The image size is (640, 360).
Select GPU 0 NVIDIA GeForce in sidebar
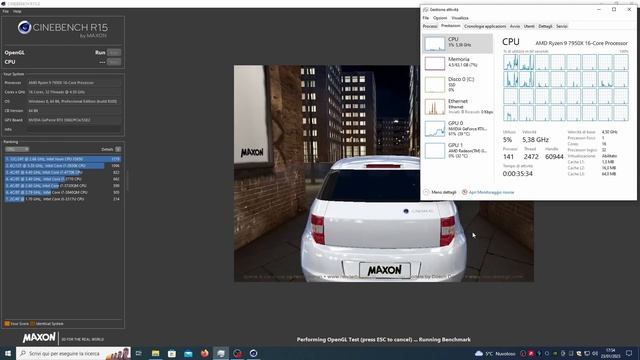coord(458,128)
